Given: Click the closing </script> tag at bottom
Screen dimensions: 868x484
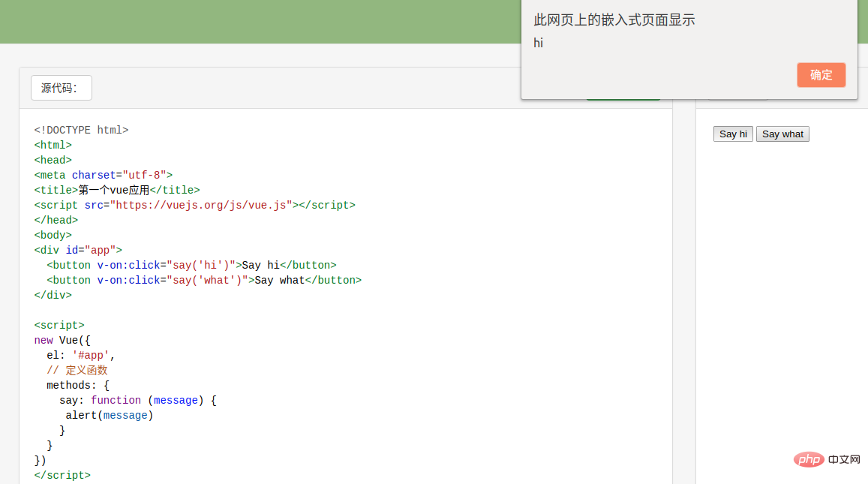Looking at the screenshot, I should 62,475.
